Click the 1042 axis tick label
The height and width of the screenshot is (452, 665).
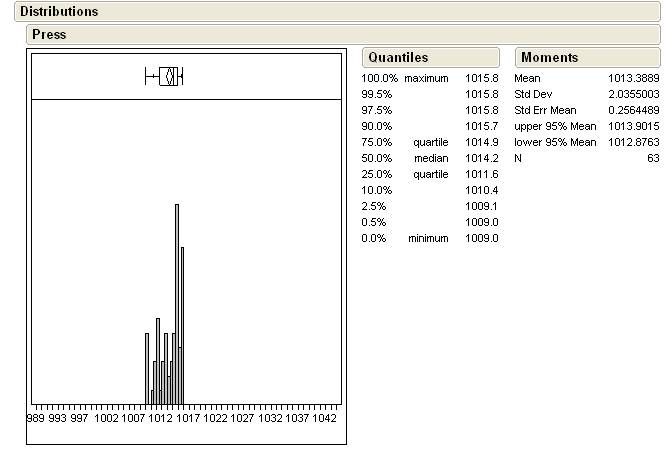324,418
